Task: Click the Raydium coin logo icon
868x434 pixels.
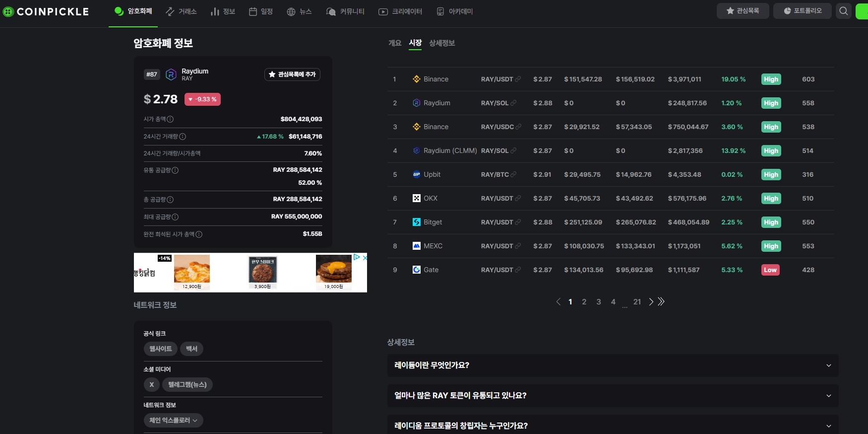Action: (171, 74)
